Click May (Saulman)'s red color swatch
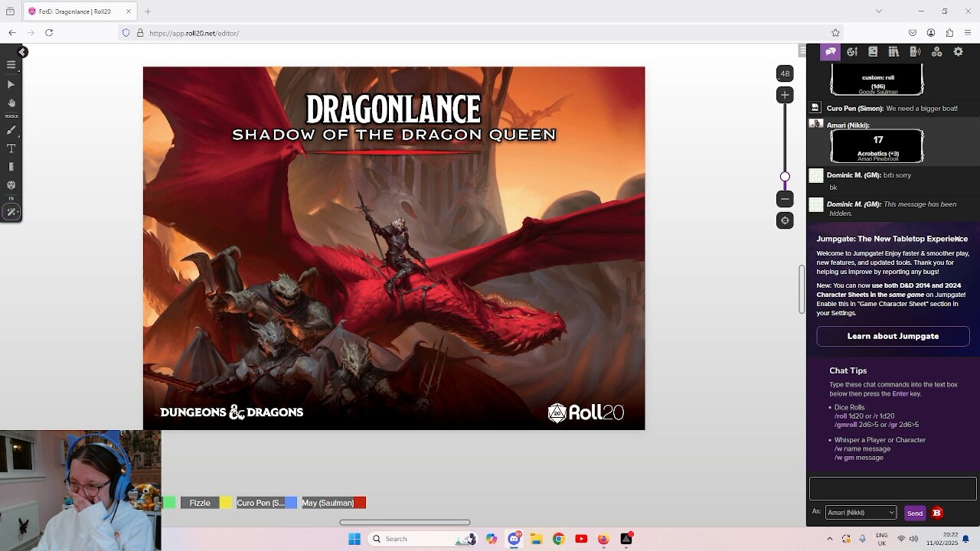Image resolution: width=980 pixels, height=551 pixels. pos(360,503)
